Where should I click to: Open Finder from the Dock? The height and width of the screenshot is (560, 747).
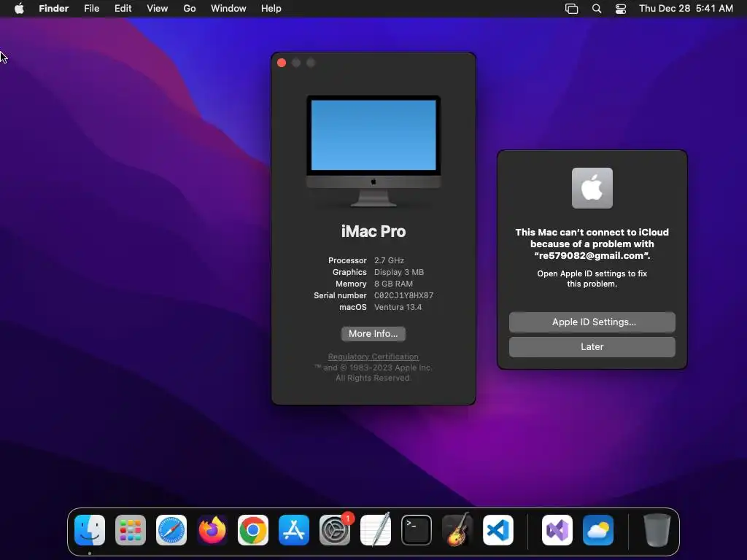[x=90, y=530]
